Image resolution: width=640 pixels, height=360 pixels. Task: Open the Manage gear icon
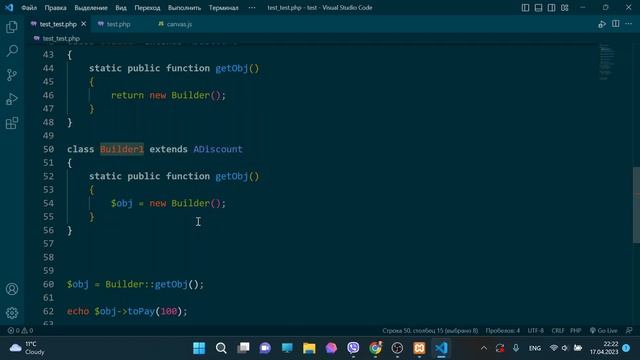pyautogui.click(x=12, y=313)
